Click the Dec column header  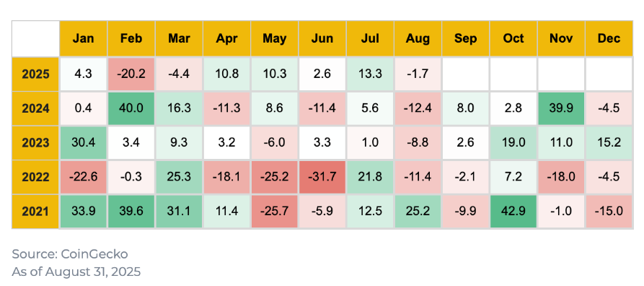tap(609, 39)
